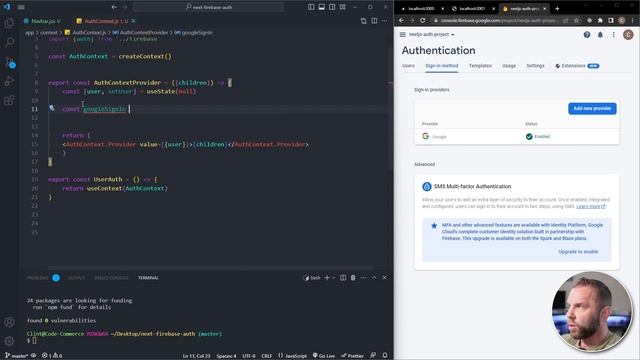640x360 pixels.
Task: Kill the terminal with trash icon
Action: [x=353, y=278]
